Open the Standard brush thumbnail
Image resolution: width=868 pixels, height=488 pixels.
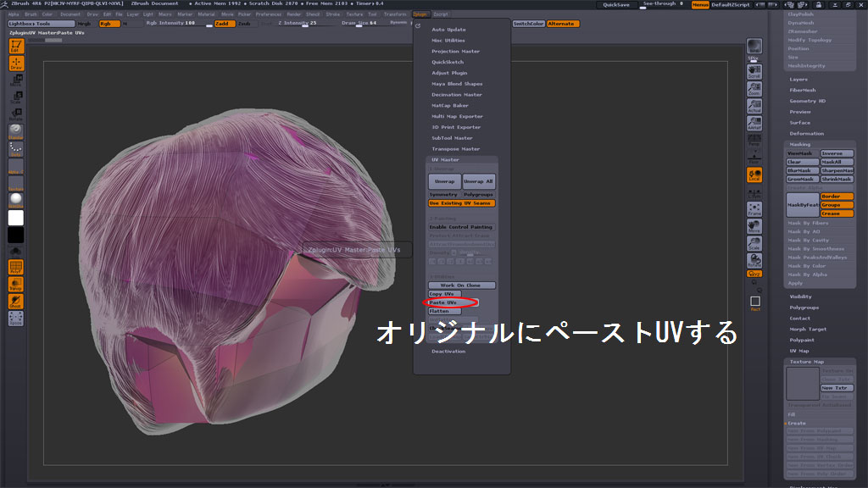coord(16,131)
